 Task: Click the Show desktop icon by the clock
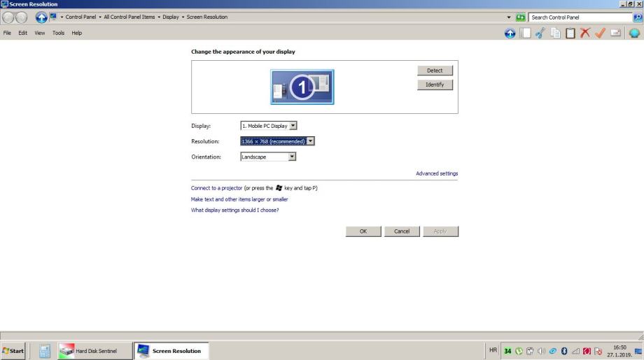(x=638, y=352)
